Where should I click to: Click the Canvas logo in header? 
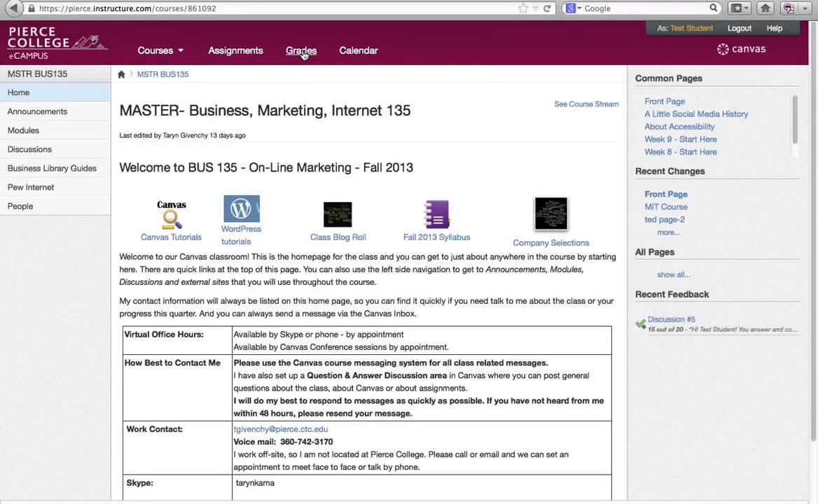(x=741, y=49)
